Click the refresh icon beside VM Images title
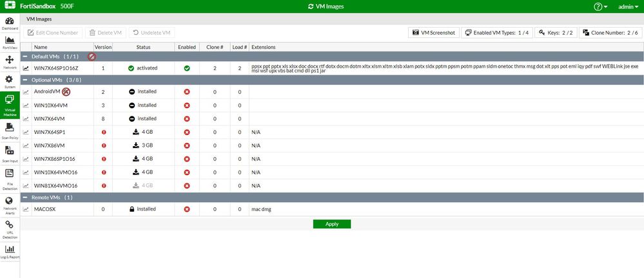 (311, 6)
